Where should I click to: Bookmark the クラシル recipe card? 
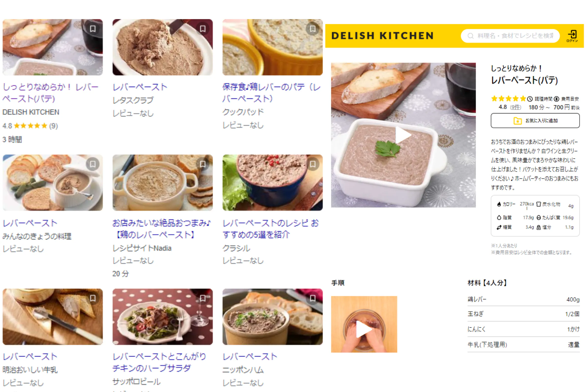[313, 164]
